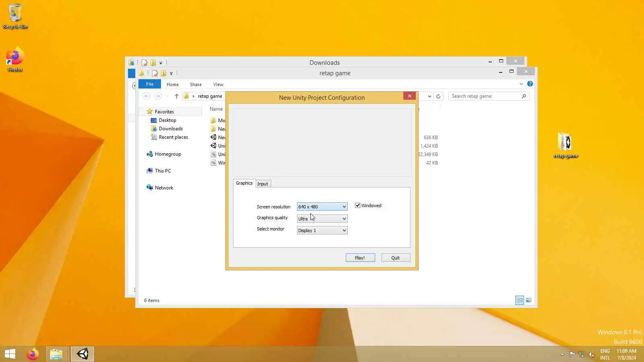
Task: Open the Screen resolution dropdown
Action: [322, 207]
